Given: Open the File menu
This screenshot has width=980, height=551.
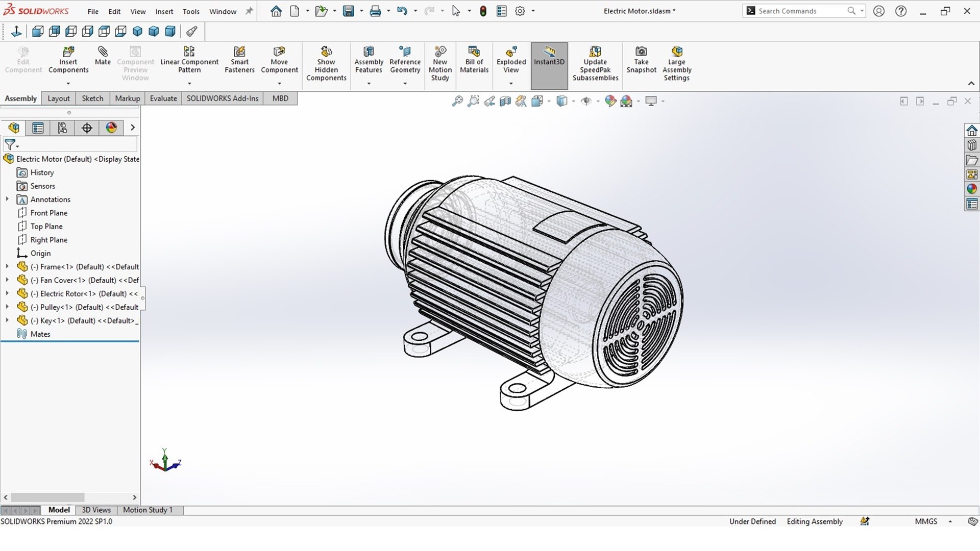Looking at the screenshot, I should 93,11.
